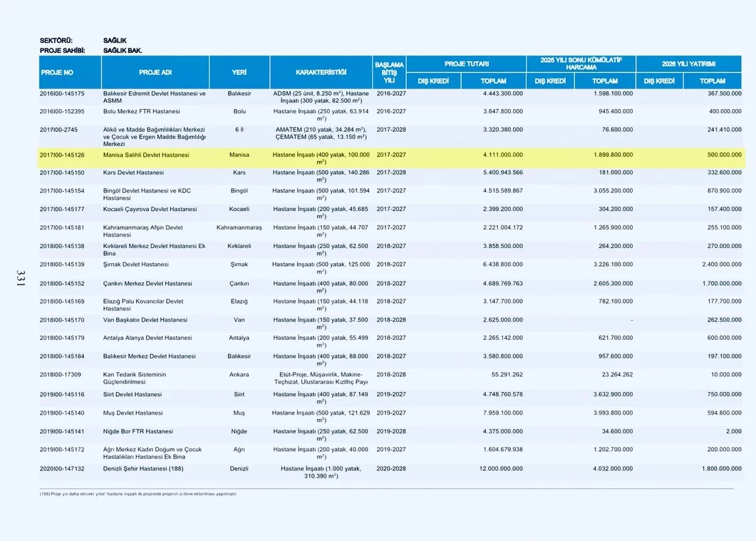The width and height of the screenshot is (756, 541).
Task: Select the KARAKTERİSTİĞİ column header
Action: (x=321, y=72)
